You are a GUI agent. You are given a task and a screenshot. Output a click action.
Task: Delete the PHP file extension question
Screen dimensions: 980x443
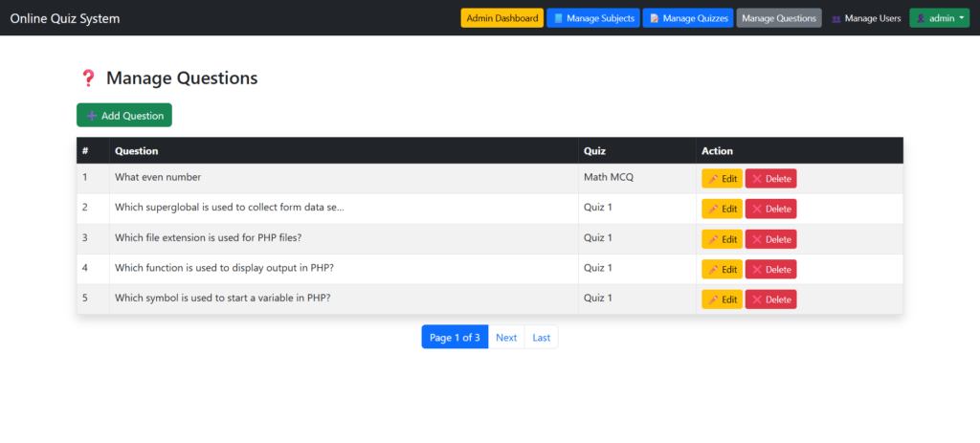pyautogui.click(x=770, y=238)
